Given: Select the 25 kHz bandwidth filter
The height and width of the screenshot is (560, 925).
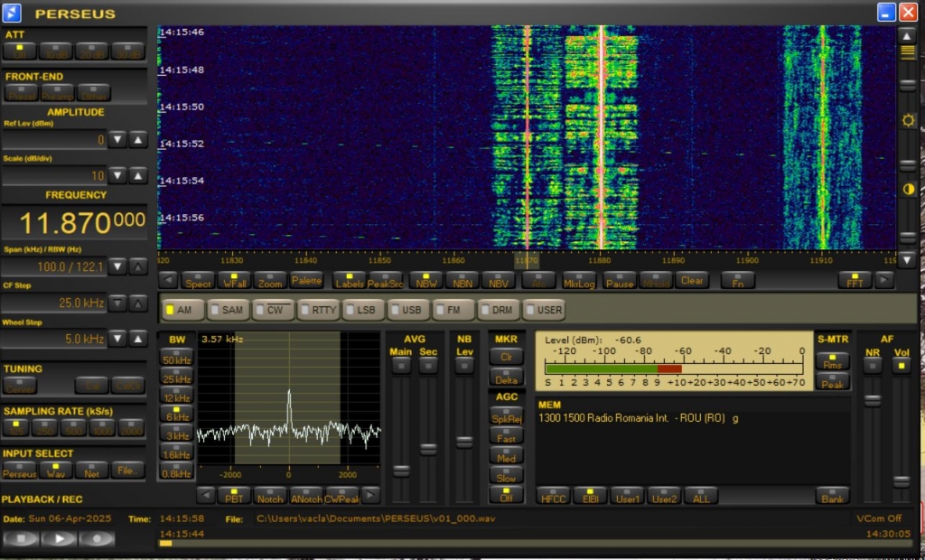Looking at the screenshot, I should coord(176,377).
